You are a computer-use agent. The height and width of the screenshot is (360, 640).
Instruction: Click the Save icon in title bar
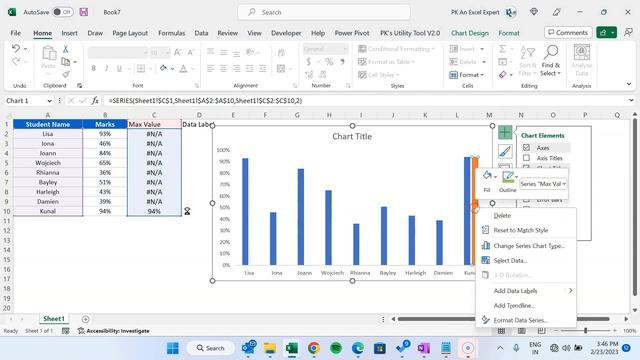click(84, 12)
